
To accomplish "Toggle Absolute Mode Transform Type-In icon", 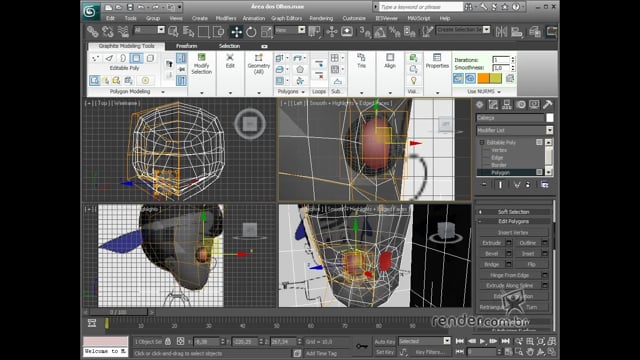I will [x=180, y=341].
